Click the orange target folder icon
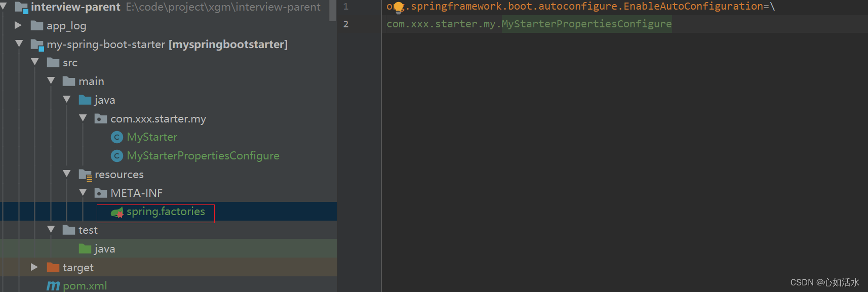The height and width of the screenshot is (292, 868). [x=53, y=267]
